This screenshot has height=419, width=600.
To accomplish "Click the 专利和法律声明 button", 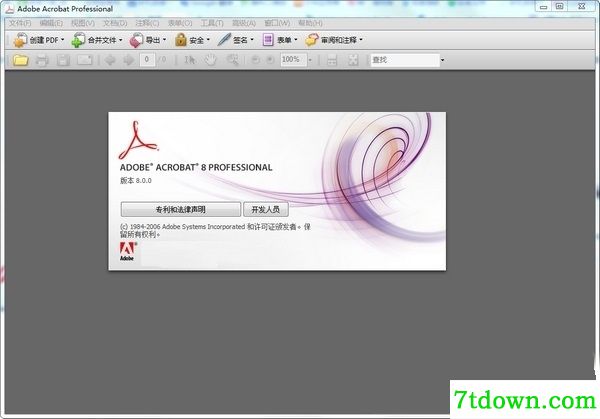I will (x=181, y=210).
